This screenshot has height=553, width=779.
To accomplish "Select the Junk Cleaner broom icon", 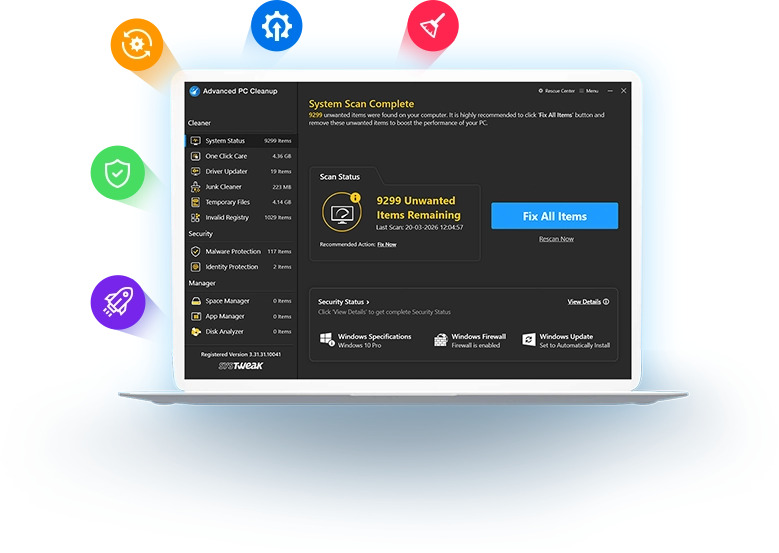I will click(x=196, y=187).
